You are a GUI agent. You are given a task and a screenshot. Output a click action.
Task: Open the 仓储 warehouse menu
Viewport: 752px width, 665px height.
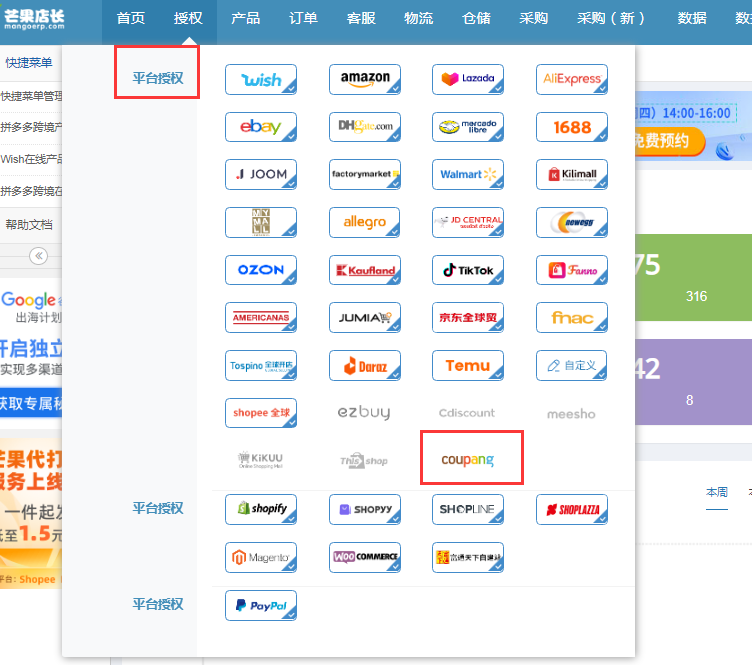[x=476, y=18]
